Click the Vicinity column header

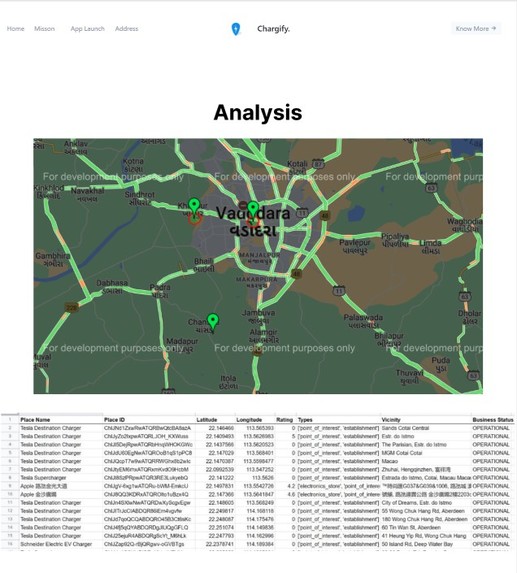[391, 420]
